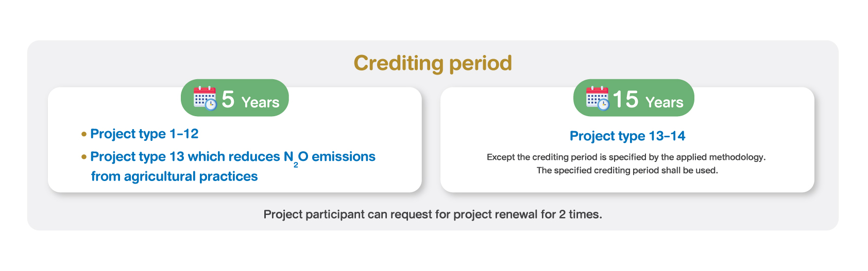868x271 pixels.
Task: Click Project type 1-12 text
Action: tap(144, 134)
